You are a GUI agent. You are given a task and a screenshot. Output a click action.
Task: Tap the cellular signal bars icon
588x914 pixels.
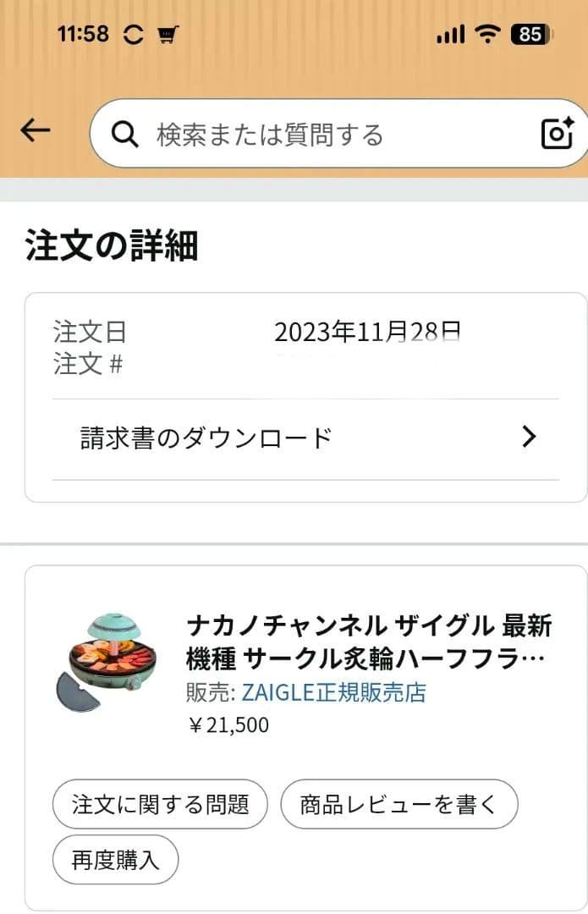click(x=449, y=34)
